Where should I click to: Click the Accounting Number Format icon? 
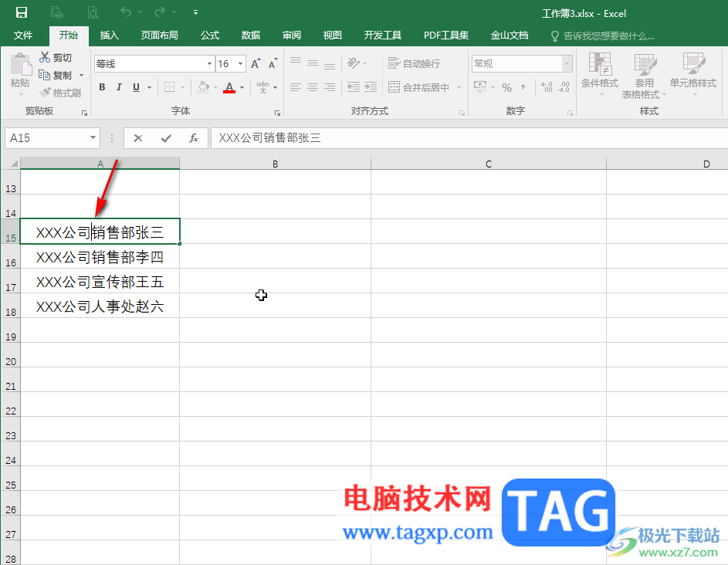coord(480,86)
